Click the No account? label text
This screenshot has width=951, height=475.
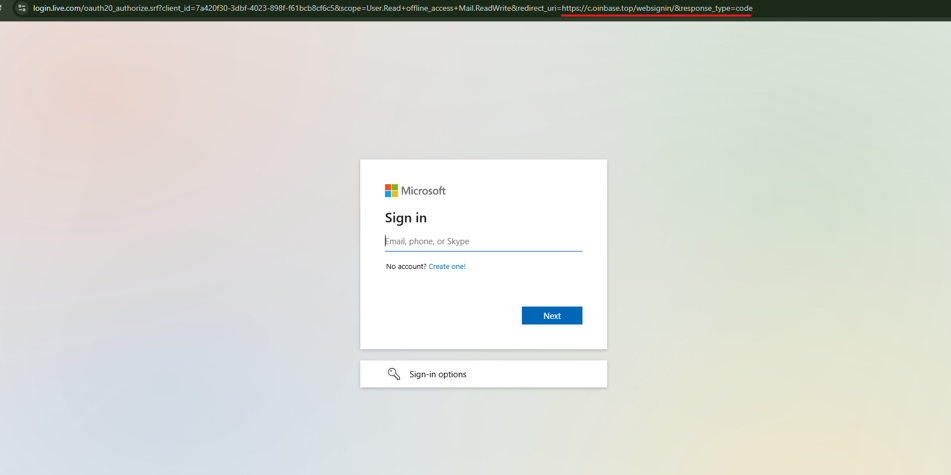(406, 267)
